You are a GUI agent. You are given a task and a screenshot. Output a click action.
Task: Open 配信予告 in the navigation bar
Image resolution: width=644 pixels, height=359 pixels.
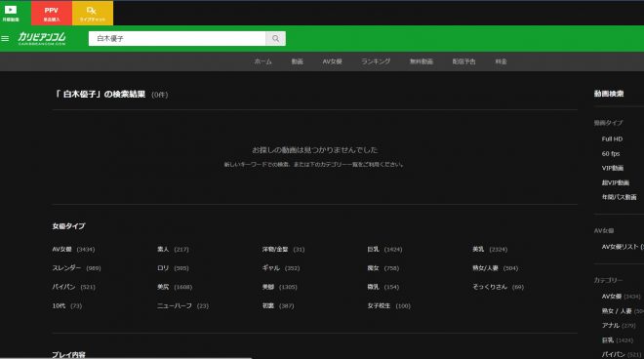(464, 61)
